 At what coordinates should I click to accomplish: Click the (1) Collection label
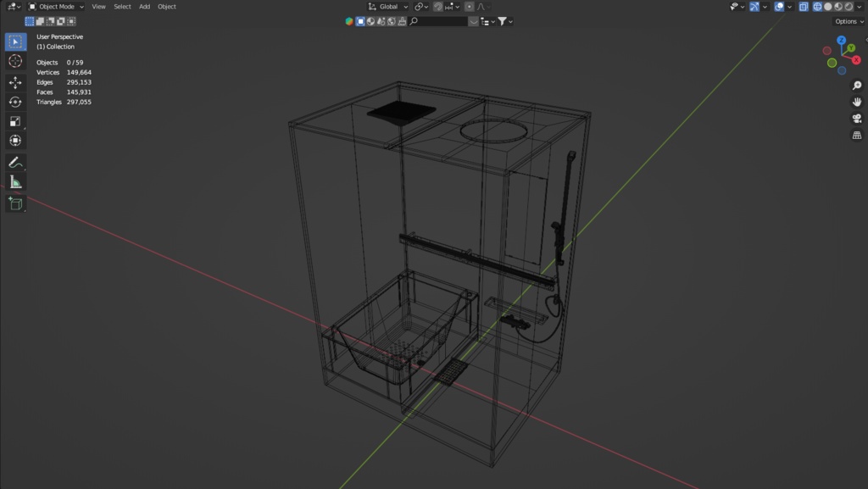coord(55,47)
